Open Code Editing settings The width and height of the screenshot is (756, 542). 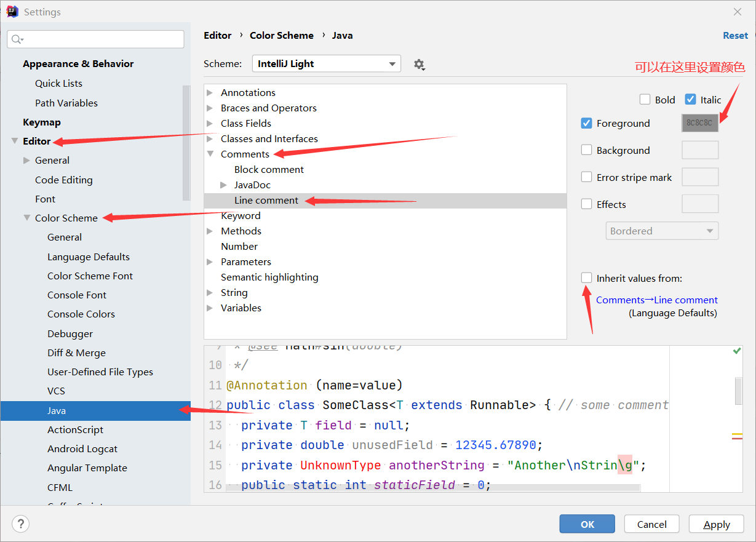pyautogui.click(x=64, y=180)
